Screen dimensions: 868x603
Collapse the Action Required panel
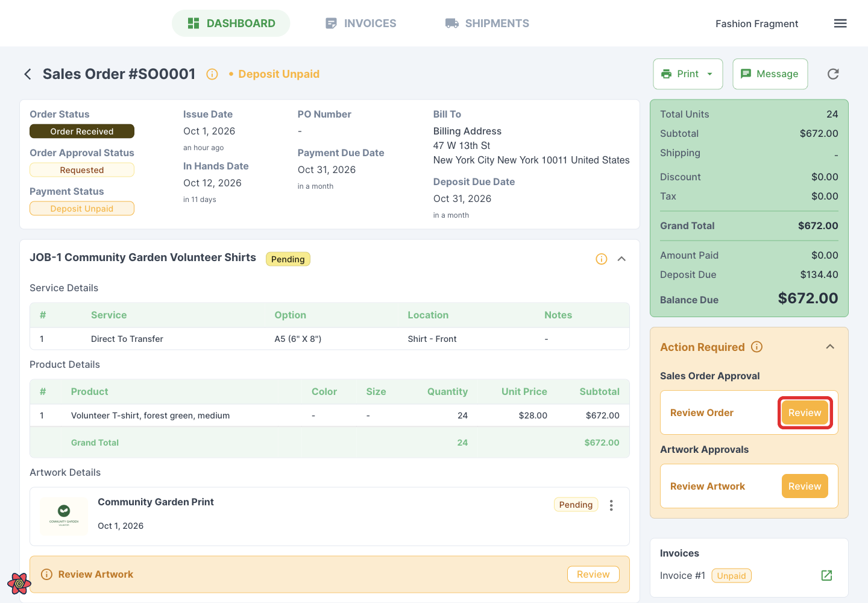tap(830, 347)
